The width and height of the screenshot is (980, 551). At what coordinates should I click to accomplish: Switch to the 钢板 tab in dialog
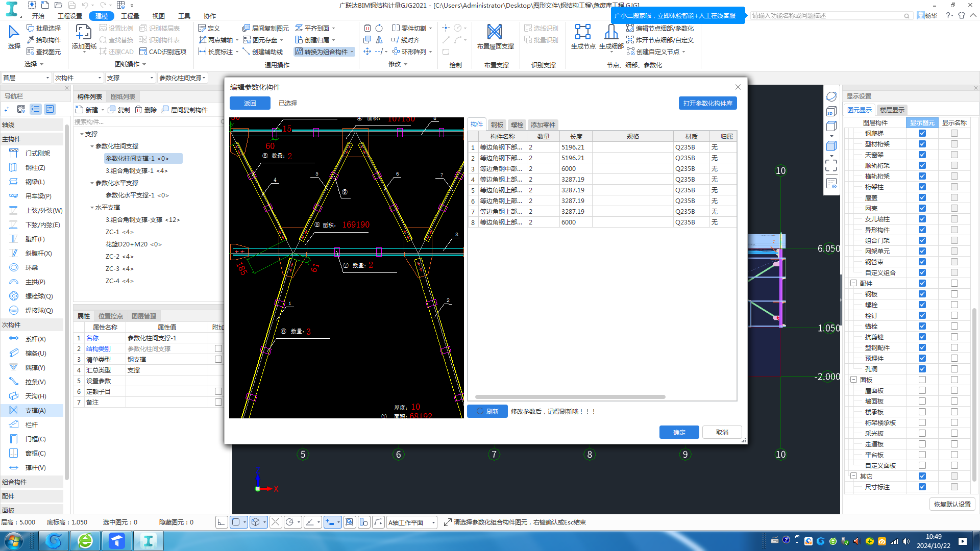[497, 124]
